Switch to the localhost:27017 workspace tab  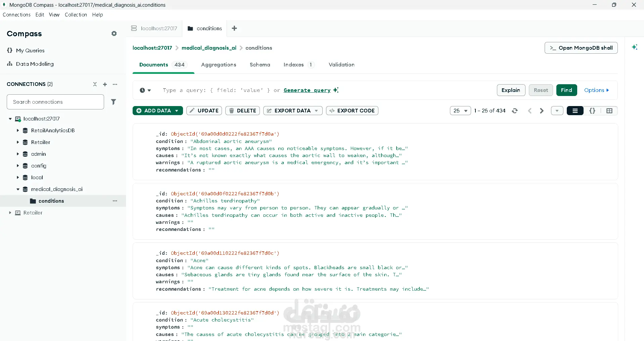(154, 29)
